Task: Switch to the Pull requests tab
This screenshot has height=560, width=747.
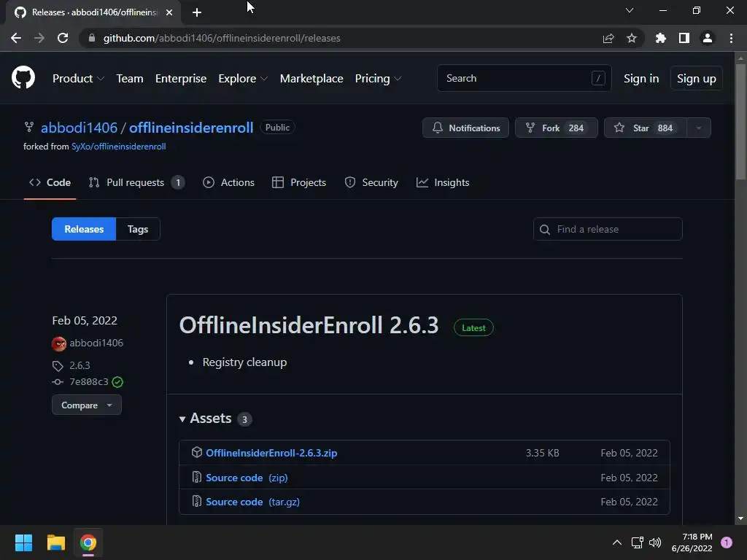Action: click(x=136, y=182)
